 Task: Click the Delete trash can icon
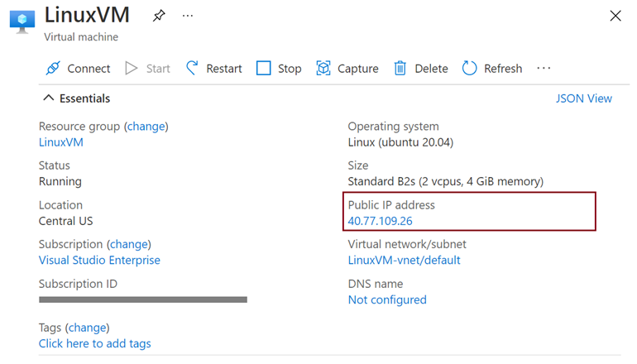pos(400,68)
